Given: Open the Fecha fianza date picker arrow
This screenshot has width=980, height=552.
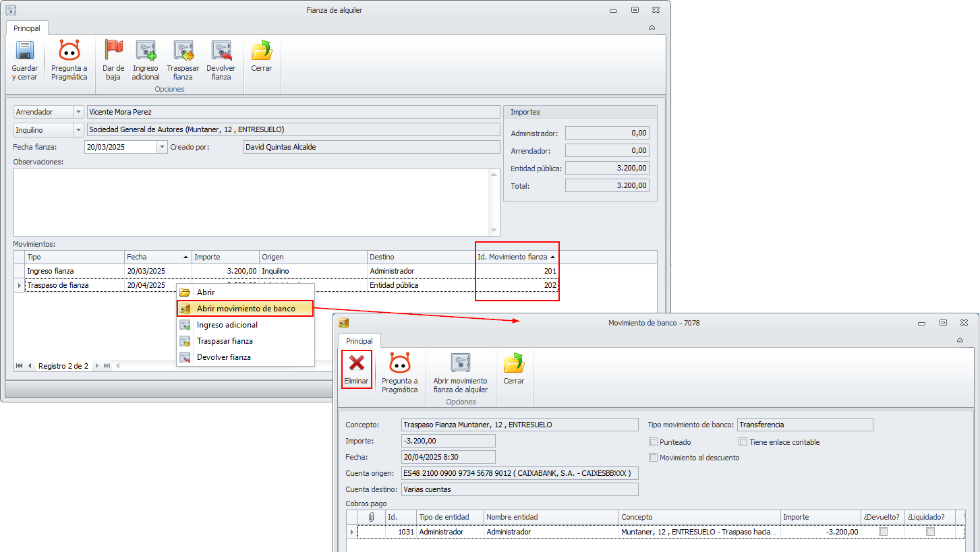Looking at the screenshot, I should (162, 147).
